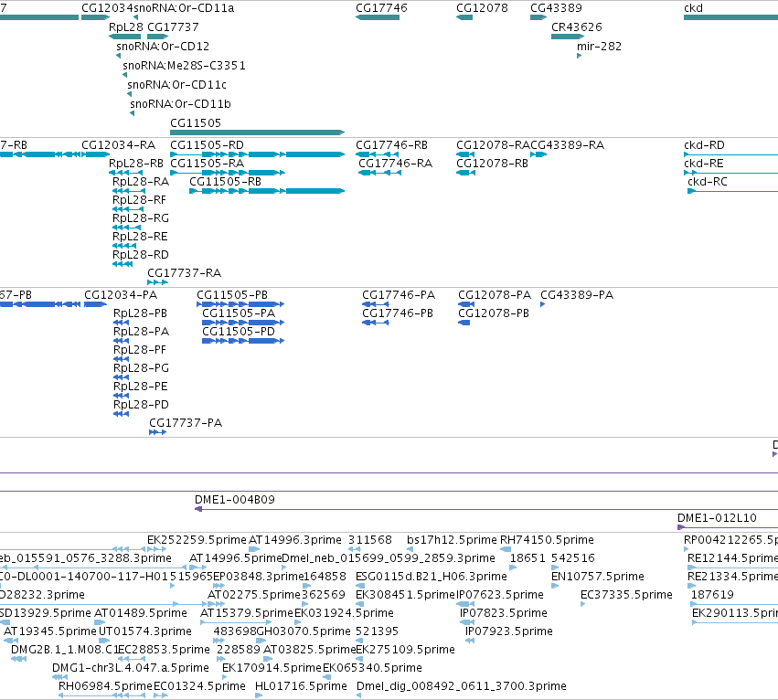Select the DME1-012L10 clone label
Image resolution: width=778 pixels, height=700 pixels.
click(717, 518)
